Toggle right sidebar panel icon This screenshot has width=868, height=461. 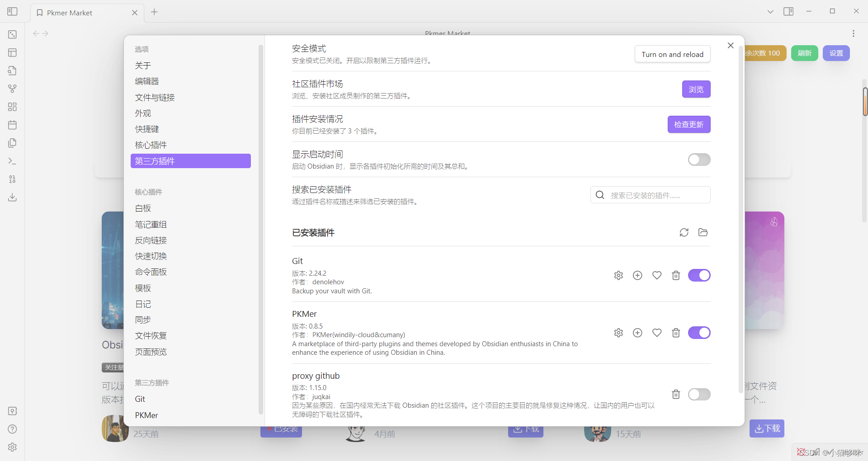point(788,11)
